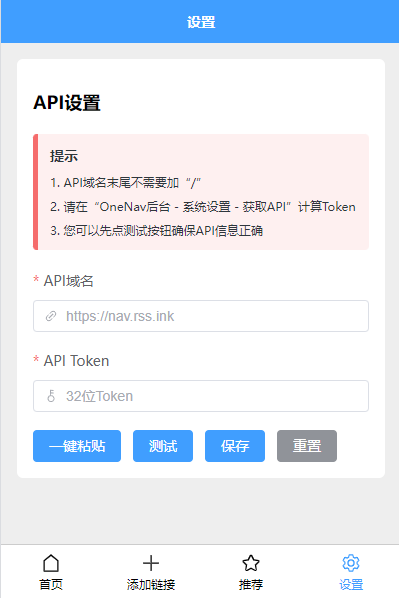Click the 设置 title in blue header
Image resolution: width=399 pixels, height=598 pixels.
pos(201,22)
